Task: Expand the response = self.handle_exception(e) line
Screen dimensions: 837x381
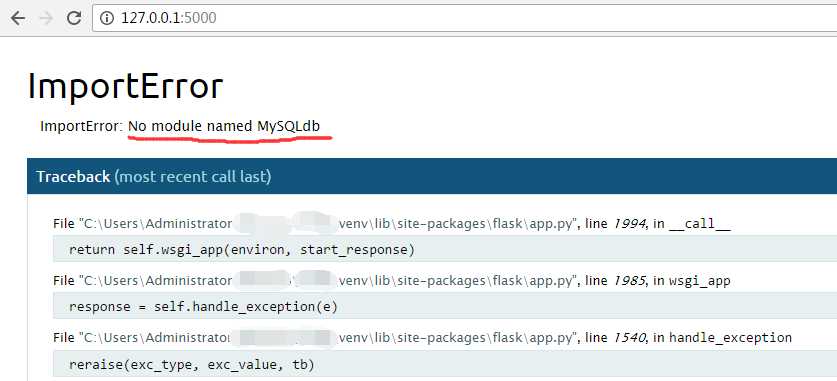Action: pos(445,307)
